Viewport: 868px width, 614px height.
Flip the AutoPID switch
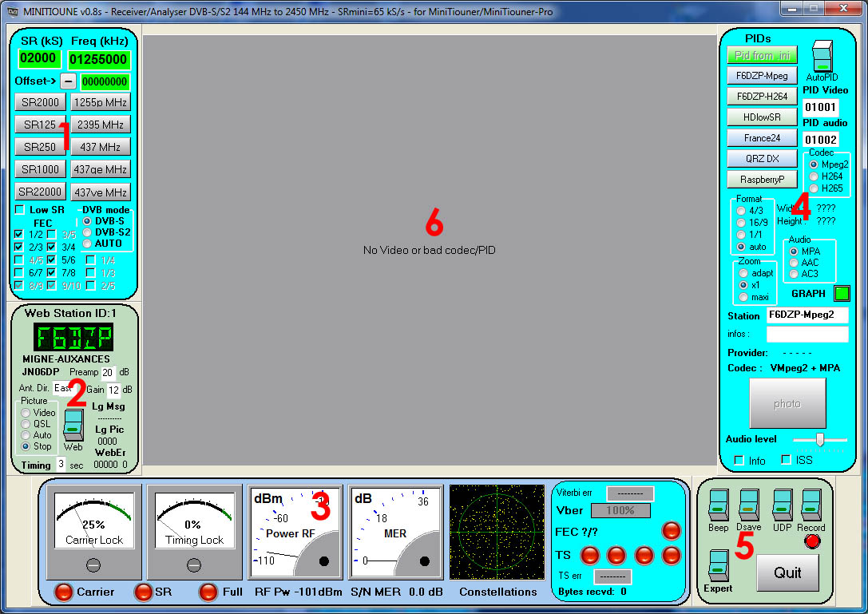pyautogui.click(x=822, y=56)
